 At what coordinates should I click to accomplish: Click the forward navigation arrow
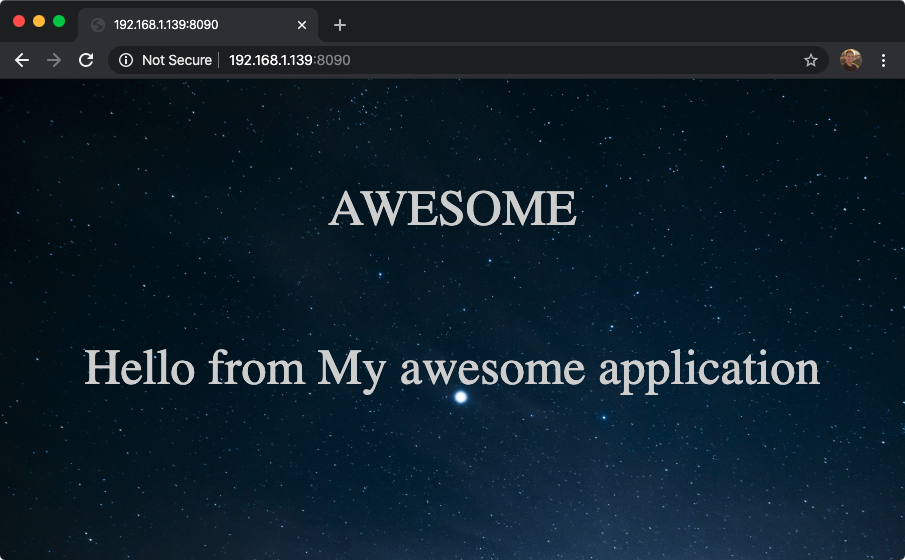click(54, 60)
